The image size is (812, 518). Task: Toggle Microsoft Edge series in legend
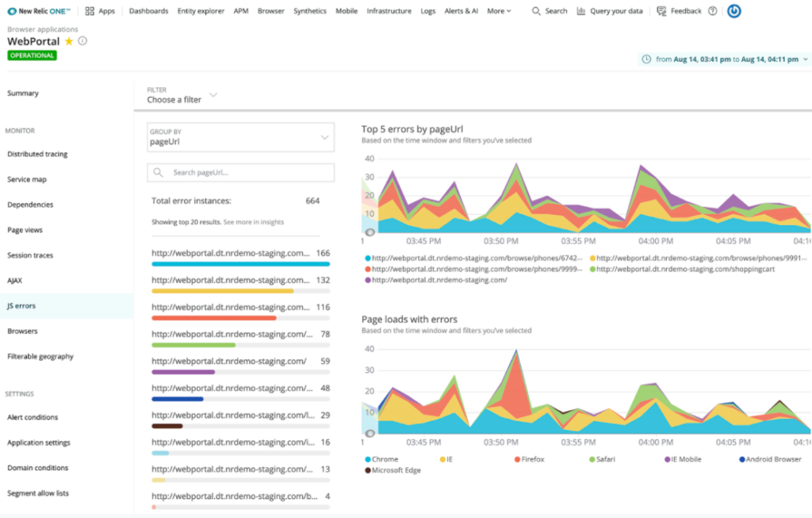(393, 470)
